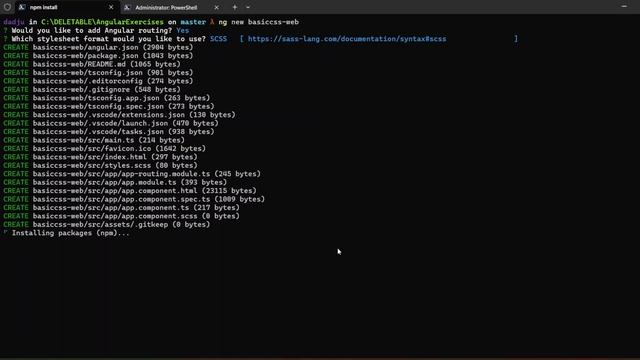Click the 'Yes' answer for Angular routing
The width and height of the screenshot is (640, 360).
click(183, 31)
